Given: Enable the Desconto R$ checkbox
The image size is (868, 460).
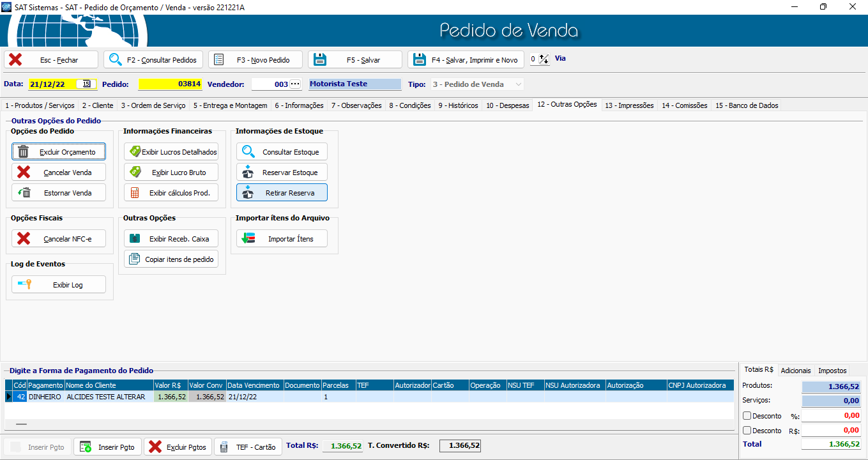Looking at the screenshot, I should [747, 431].
